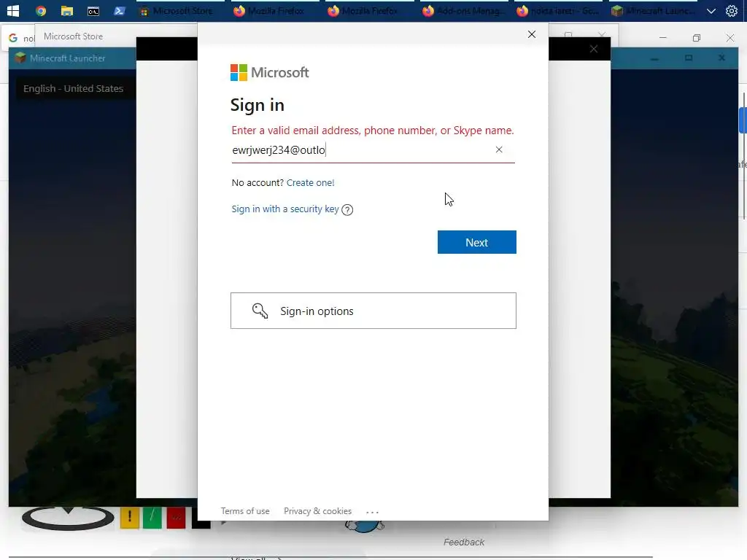Launch Chrome from the taskbar

pos(41,10)
